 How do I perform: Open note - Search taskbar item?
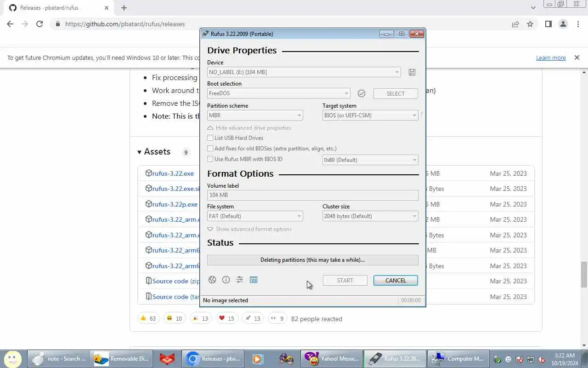click(59, 359)
